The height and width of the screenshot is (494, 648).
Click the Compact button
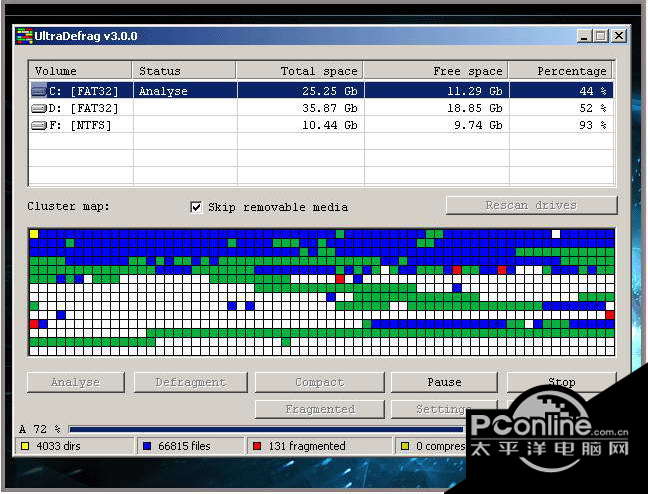click(319, 382)
